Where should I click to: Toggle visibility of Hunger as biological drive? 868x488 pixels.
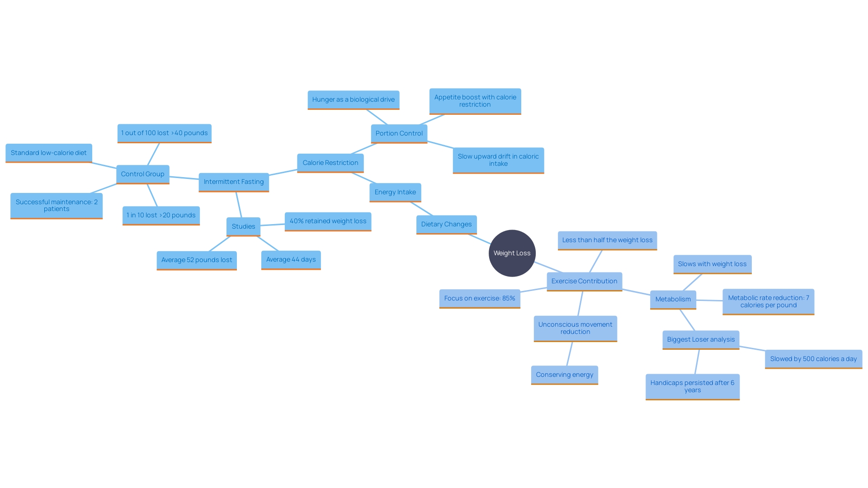pos(353,99)
